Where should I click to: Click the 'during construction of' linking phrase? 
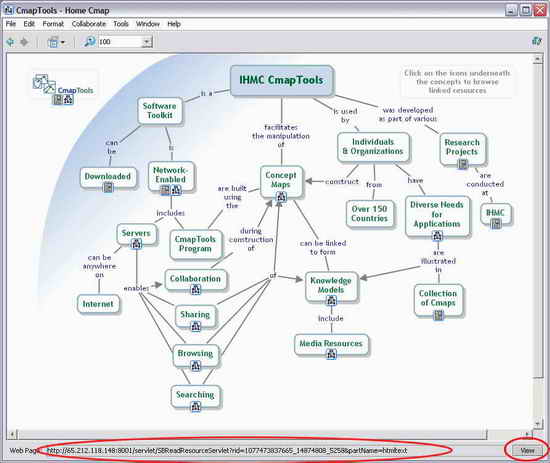[x=251, y=240]
